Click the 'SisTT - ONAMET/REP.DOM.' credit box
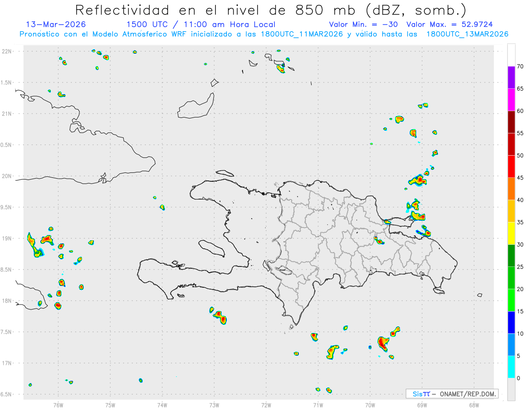 [x=452, y=394]
